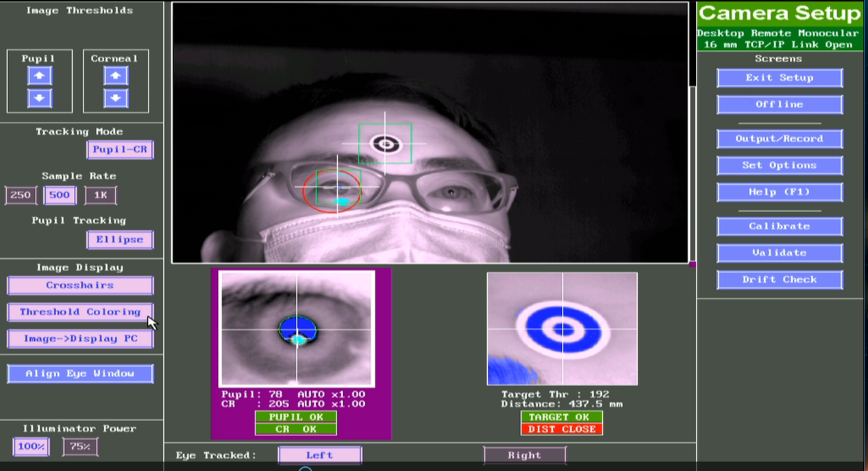Click Exit Setup button
This screenshot has height=471, width=868.
click(780, 78)
